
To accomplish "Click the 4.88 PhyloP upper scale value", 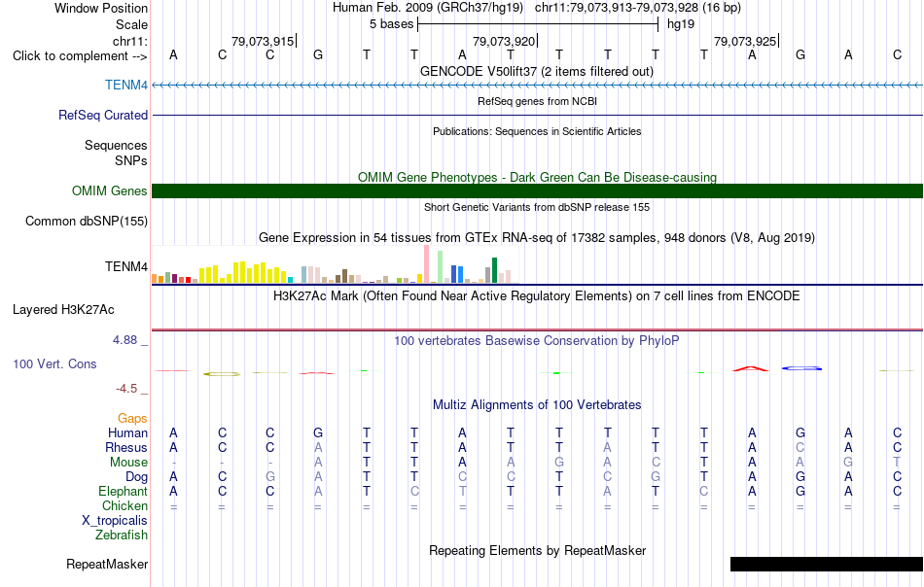I will 124,340.
